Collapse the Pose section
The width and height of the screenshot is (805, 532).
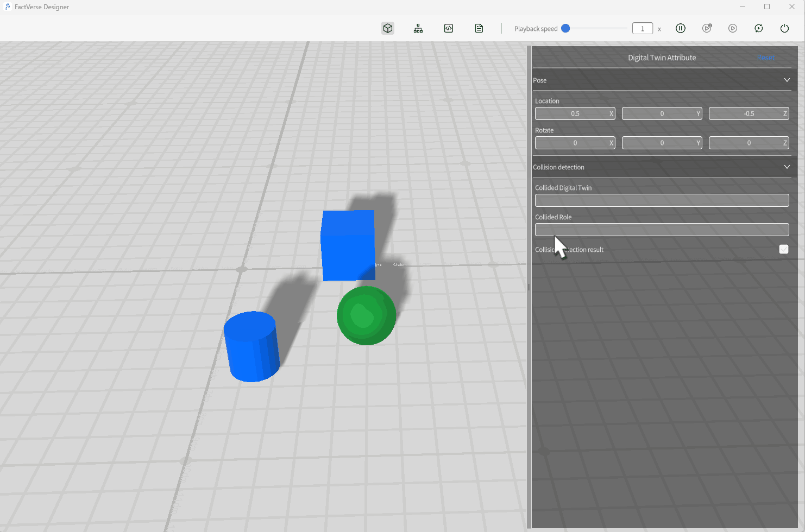coord(787,80)
